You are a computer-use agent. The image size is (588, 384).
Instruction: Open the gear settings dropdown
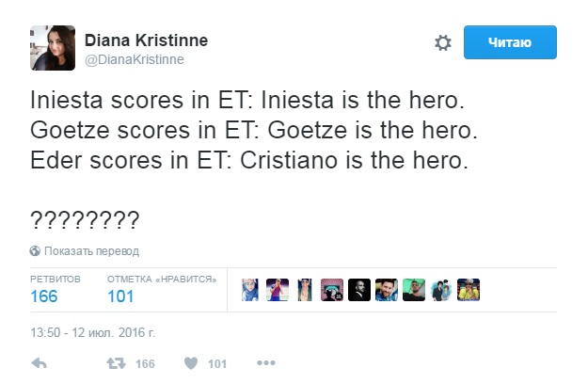(443, 42)
